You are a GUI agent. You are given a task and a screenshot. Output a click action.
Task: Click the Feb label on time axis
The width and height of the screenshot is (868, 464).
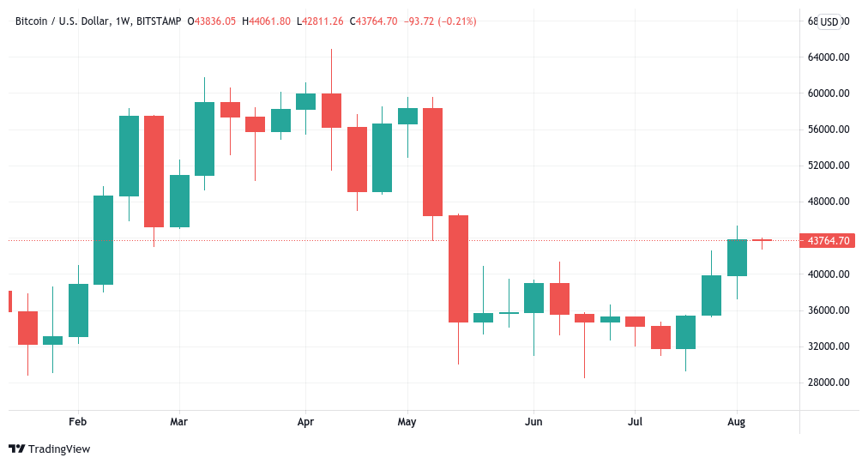pyautogui.click(x=77, y=422)
